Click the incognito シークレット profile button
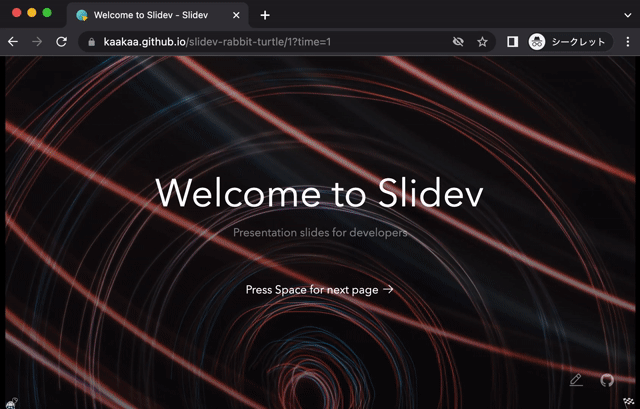This screenshot has height=409, width=640. 570,42
